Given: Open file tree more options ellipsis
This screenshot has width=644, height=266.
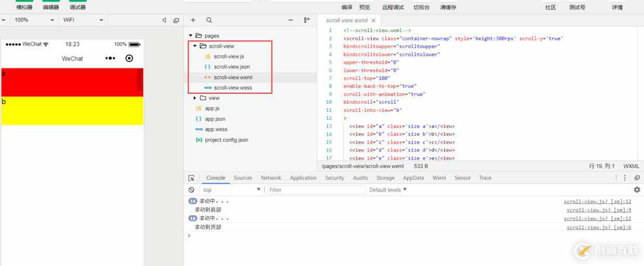Looking at the screenshot, I should pyautogui.click(x=291, y=20).
